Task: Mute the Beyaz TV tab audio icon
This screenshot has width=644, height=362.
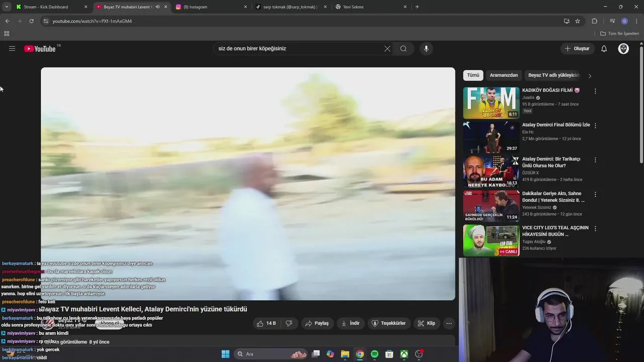Action: pyautogui.click(x=157, y=7)
